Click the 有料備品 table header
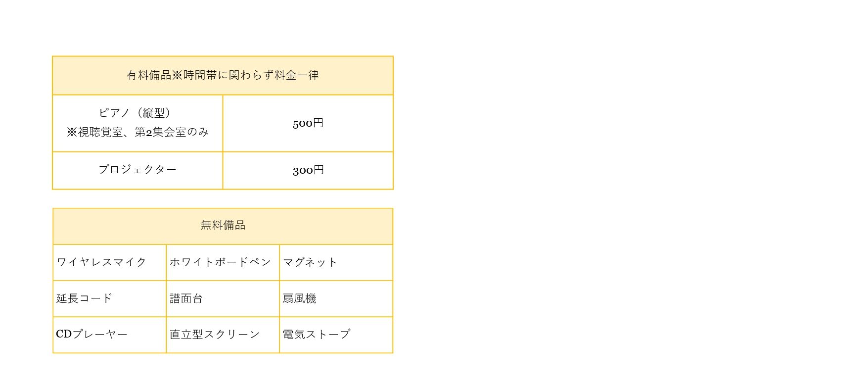 [x=223, y=75]
